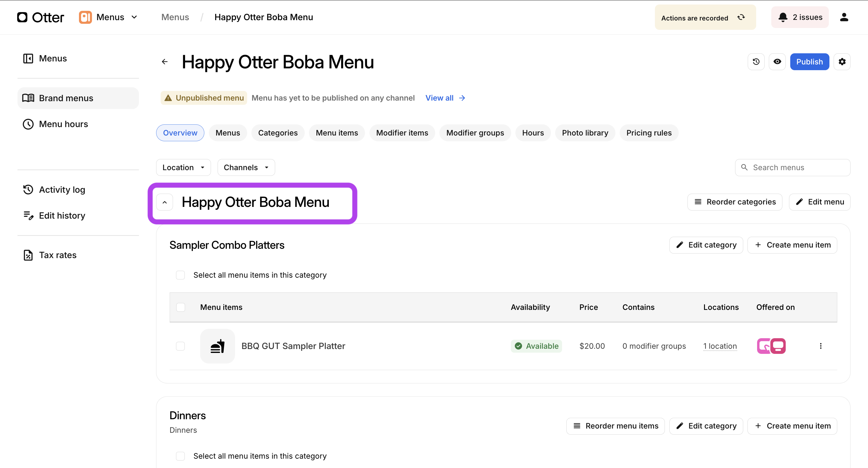Open Activity log in the sidebar

[x=78, y=189]
